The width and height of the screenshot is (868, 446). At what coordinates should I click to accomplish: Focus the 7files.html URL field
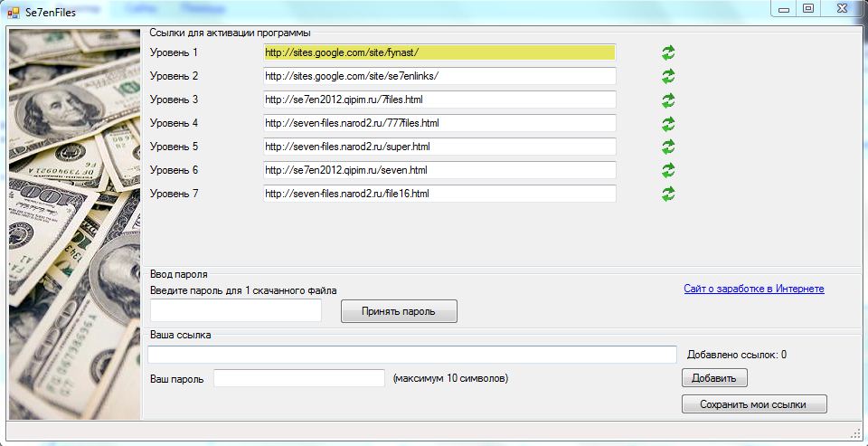click(x=439, y=100)
